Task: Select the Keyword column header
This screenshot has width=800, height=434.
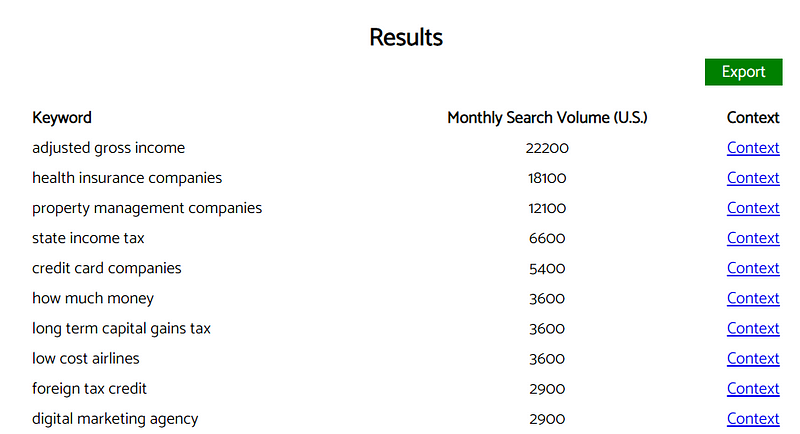Action: [x=62, y=118]
